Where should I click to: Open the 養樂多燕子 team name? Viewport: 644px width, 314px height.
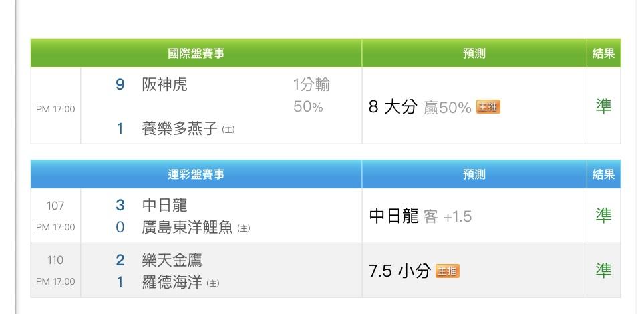(180, 129)
